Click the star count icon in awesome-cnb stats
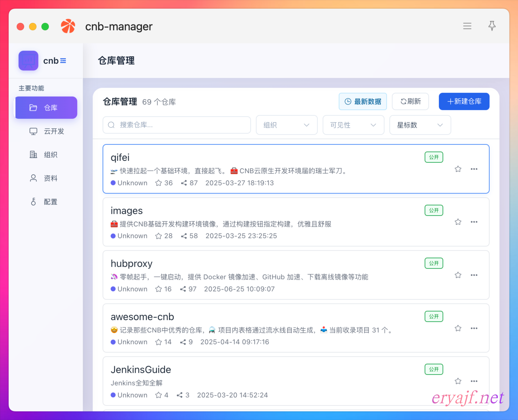 (159, 342)
